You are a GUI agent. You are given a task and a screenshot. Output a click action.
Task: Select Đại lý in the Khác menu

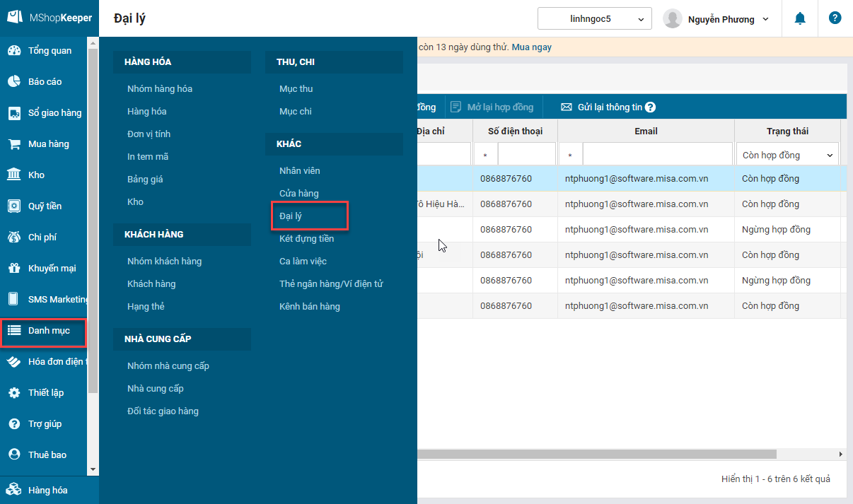click(x=291, y=216)
